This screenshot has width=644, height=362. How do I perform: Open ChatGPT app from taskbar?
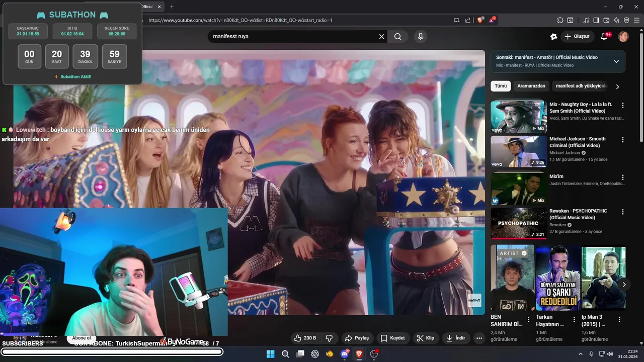pyautogui.click(x=315, y=354)
